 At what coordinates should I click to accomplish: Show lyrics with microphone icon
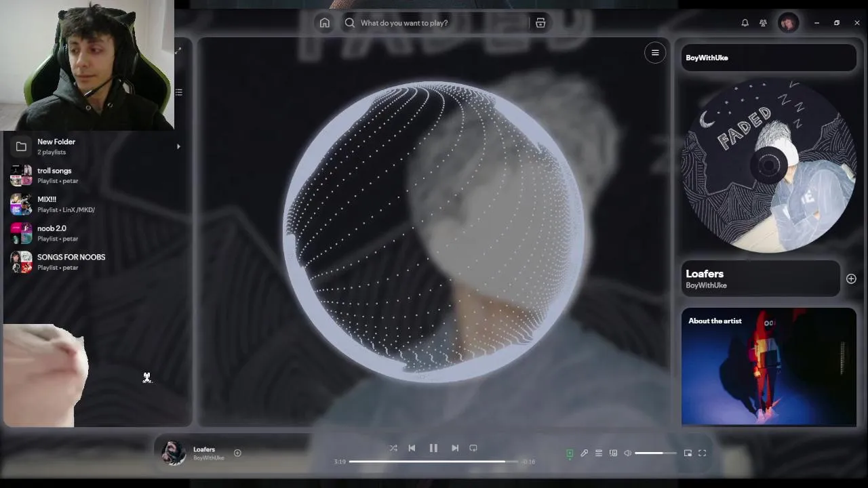pos(584,453)
